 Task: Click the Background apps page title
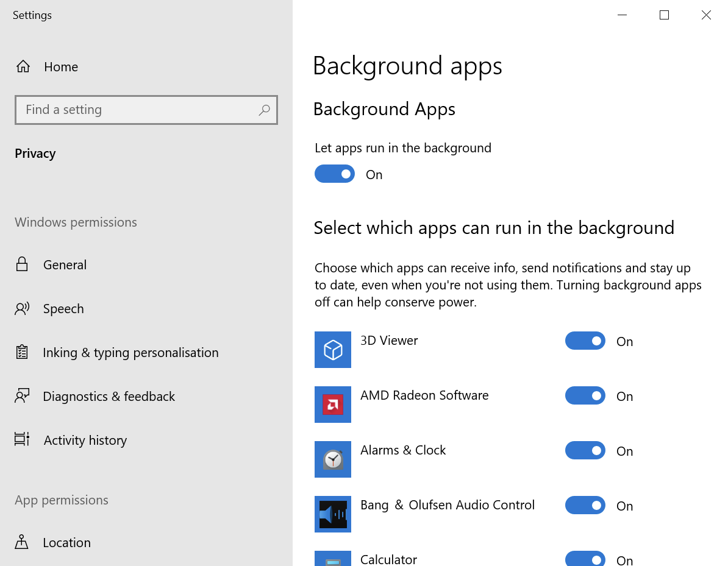pos(407,66)
